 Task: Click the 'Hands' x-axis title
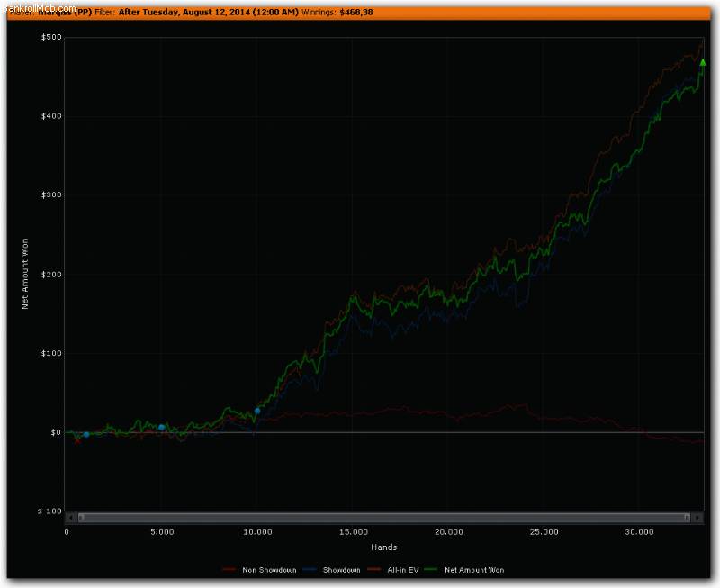(384, 547)
